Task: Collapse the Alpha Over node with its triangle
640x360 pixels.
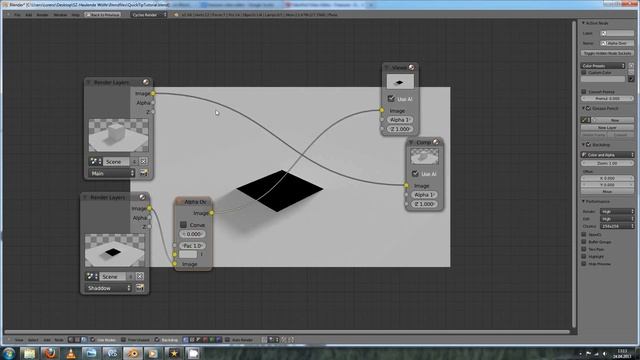Action: click(x=179, y=202)
